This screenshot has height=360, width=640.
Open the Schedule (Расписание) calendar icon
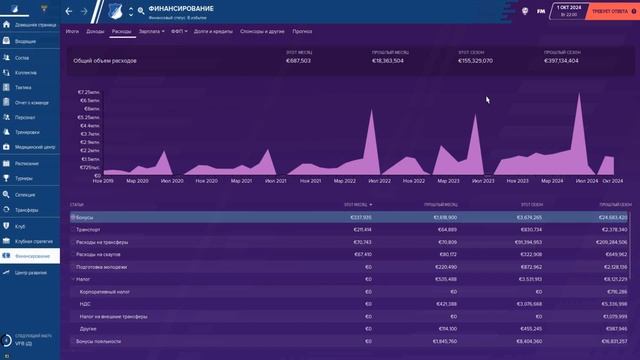(6, 164)
